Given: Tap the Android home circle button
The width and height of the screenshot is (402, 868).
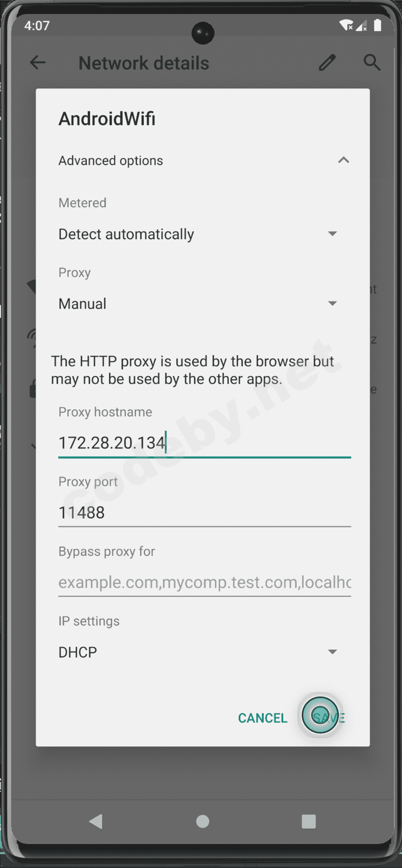Looking at the screenshot, I should (202, 821).
